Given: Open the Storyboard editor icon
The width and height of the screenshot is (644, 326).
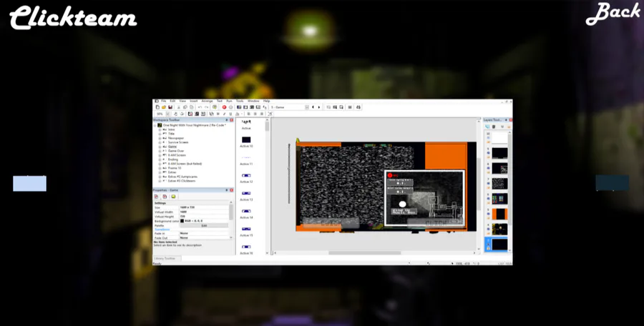Looking at the screenshot, I should pyautogui.click(x=239, y=107).
